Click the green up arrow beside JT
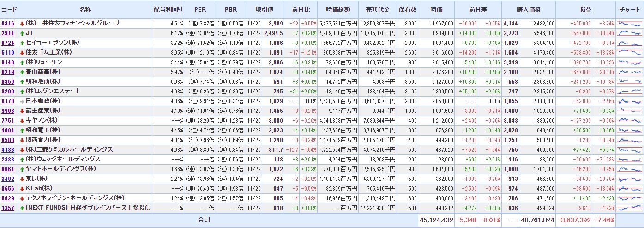The width and height of the screenshot is (644, 228). (x=22, y=33)
